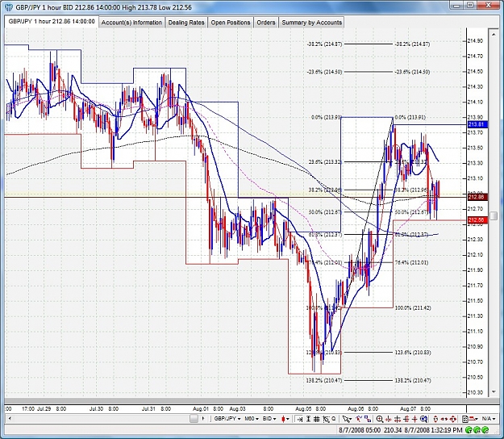504x439 pixels.
Task: Click the I-beam scale icon in the toolbar
Action: coord(308,419)
